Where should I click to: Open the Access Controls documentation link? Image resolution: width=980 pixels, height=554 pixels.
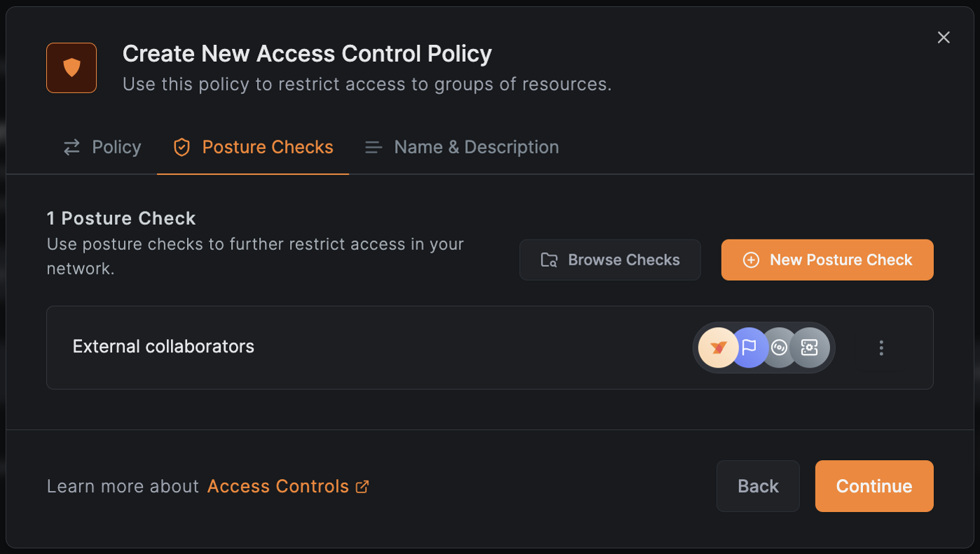[277, 486]
